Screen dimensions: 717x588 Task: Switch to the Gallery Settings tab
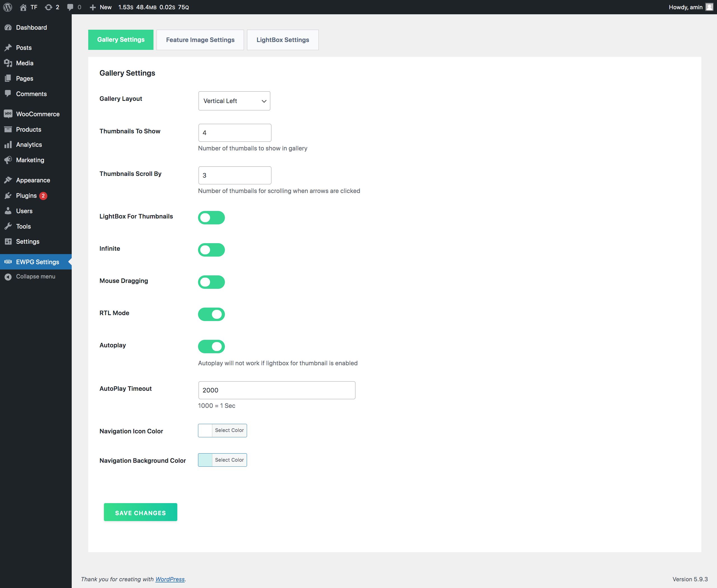tap(121, 39)
